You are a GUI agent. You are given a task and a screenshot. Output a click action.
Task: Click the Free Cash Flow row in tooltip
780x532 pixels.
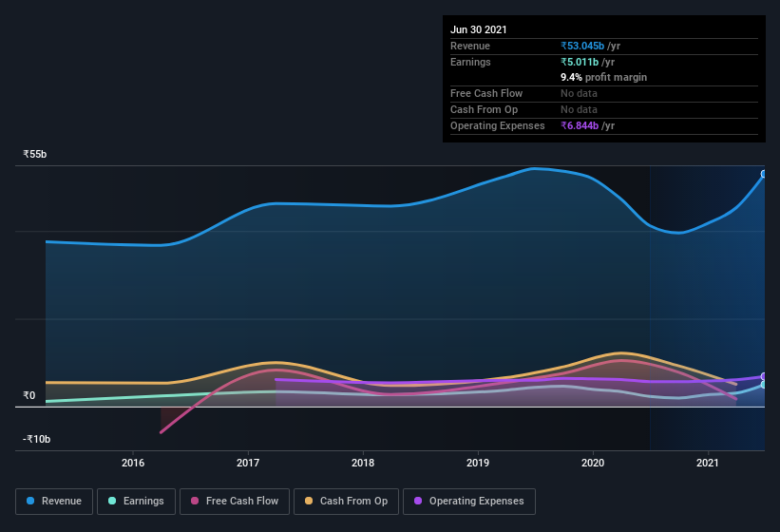point(604,93)
